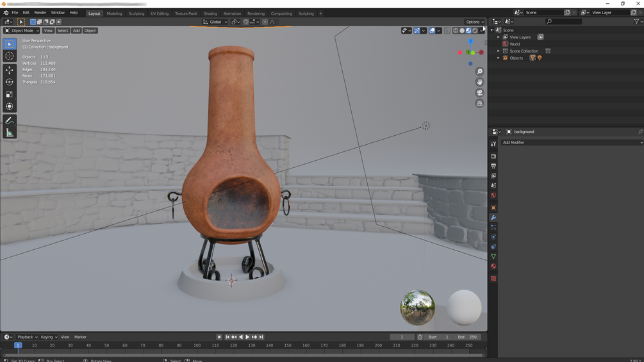
Task: Open the shading options dropdown arrow
Action: pyautogui.click(x=481, y=30)
